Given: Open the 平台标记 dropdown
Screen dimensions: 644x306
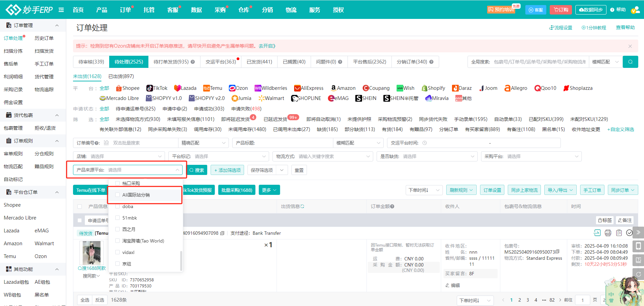Looking at the screenshot, I should [x=219, y=156].
